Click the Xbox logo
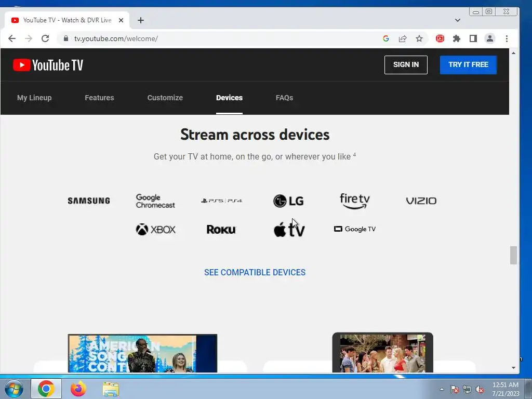532x399 pixels. click(x=155, y=230)
